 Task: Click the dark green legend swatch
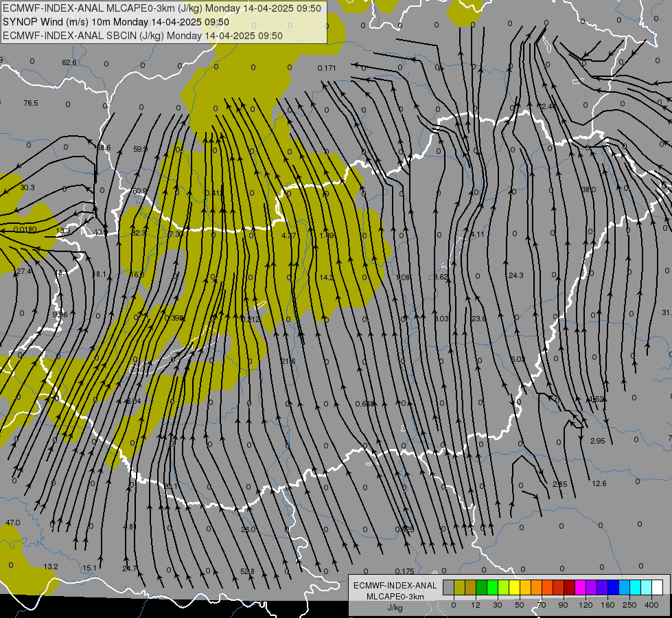pyautogui.click(x=481, y=587)
